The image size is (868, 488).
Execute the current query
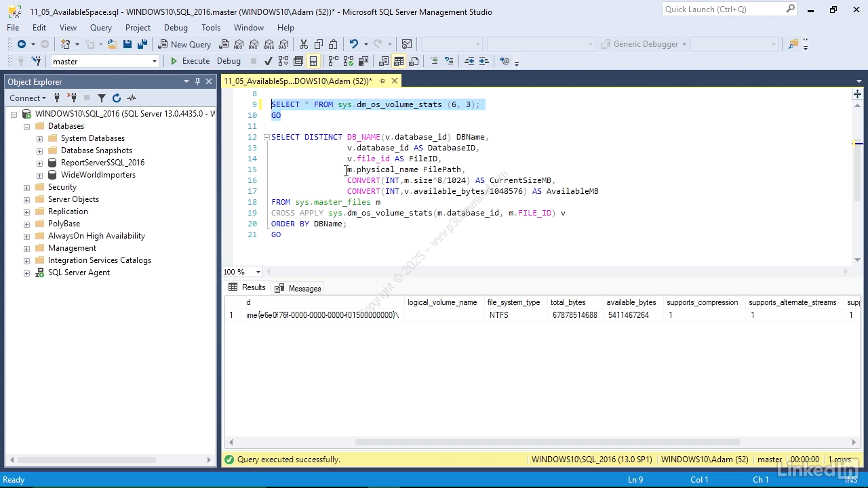[189, 61]
